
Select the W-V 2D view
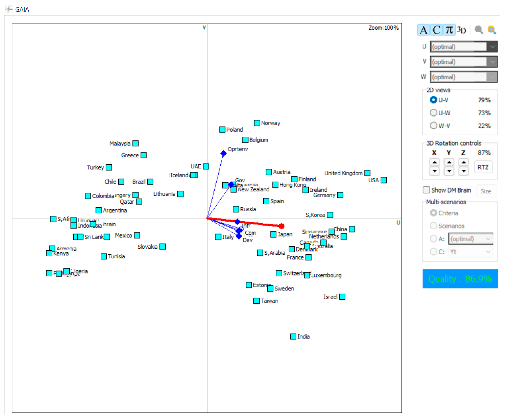point(433,125)
